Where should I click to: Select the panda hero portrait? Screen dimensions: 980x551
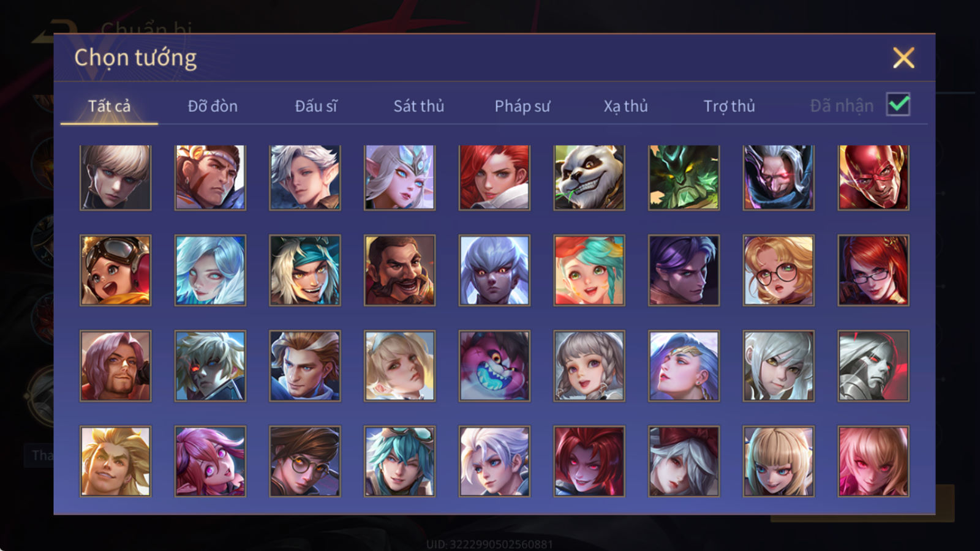tap(589, 178)
